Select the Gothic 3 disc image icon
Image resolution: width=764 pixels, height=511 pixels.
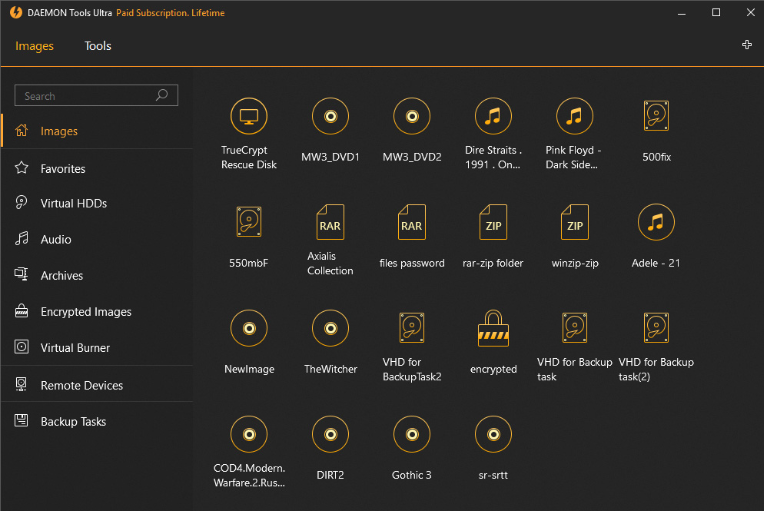point(412,434)
